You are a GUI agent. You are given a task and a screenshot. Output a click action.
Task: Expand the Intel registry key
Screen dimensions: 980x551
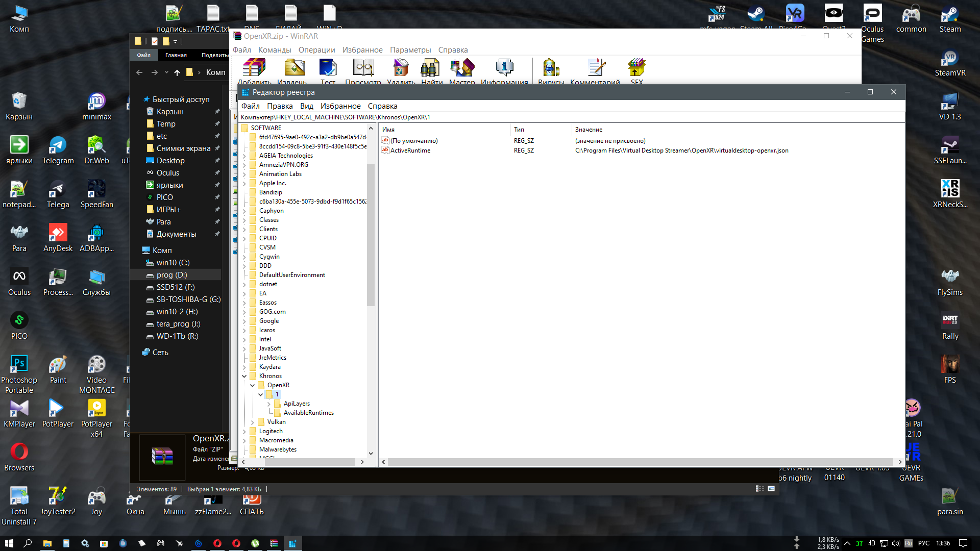(x=244, y=339)
